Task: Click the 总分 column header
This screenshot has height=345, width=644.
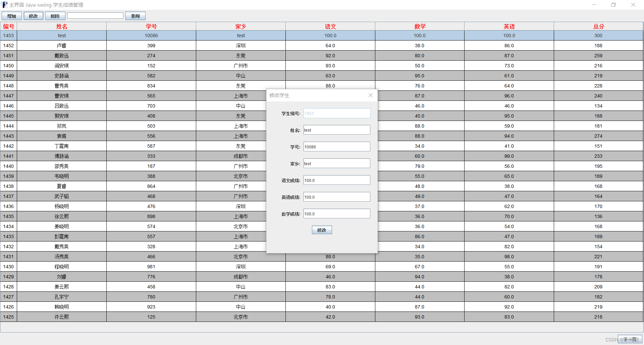Action: click(599, 26)
